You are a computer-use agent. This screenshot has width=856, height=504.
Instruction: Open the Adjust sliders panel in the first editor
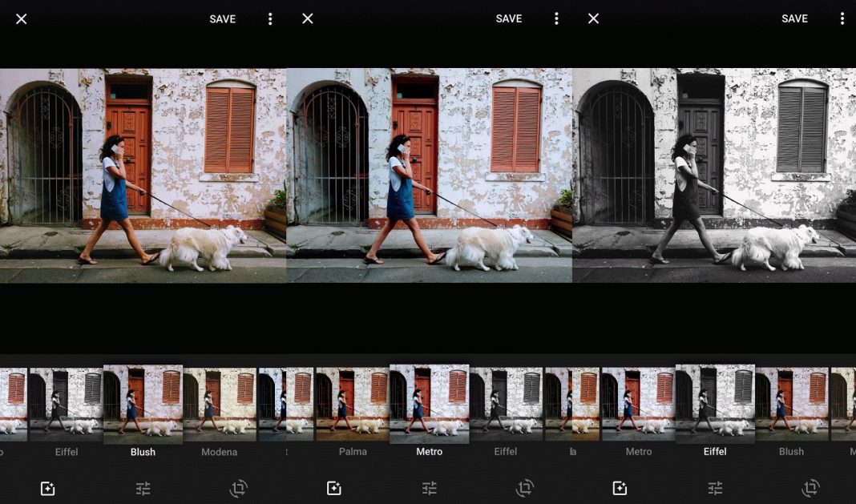143,488
